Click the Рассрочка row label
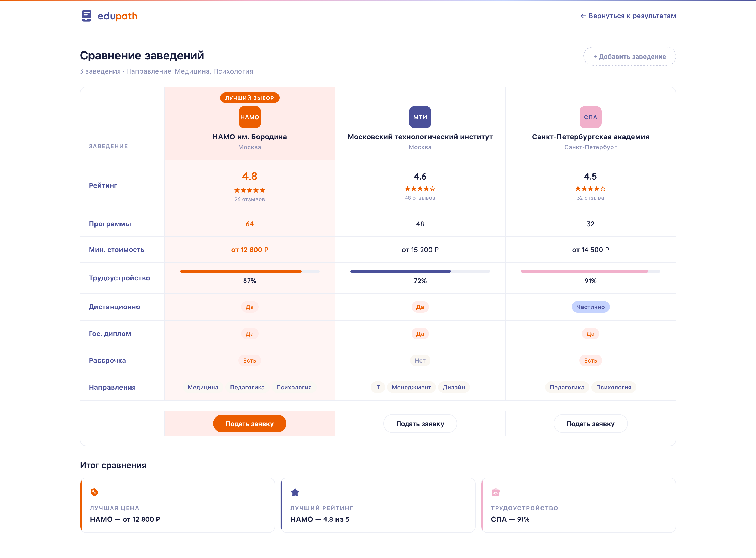 tap(107, 360)
